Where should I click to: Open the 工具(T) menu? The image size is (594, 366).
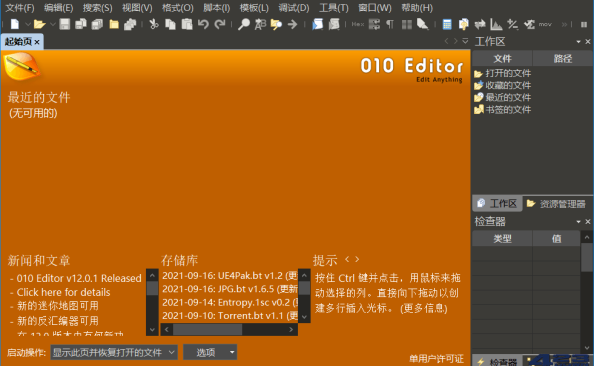click(x=334, y=8)
